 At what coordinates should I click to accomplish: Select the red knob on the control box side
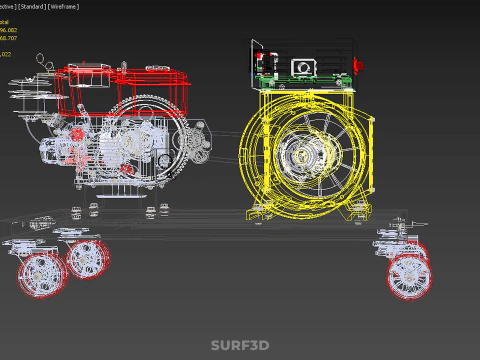coord(358,65)
